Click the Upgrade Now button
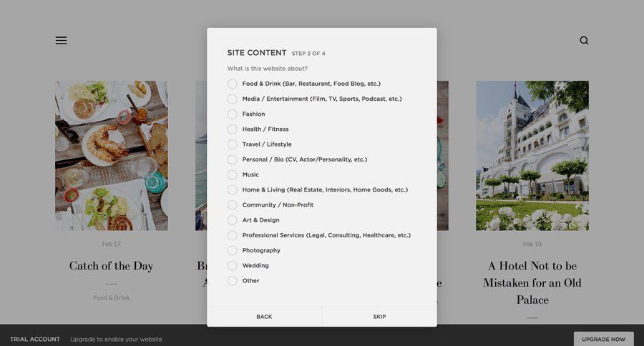This screenshot has width=644, height=346. click(603, 339)
